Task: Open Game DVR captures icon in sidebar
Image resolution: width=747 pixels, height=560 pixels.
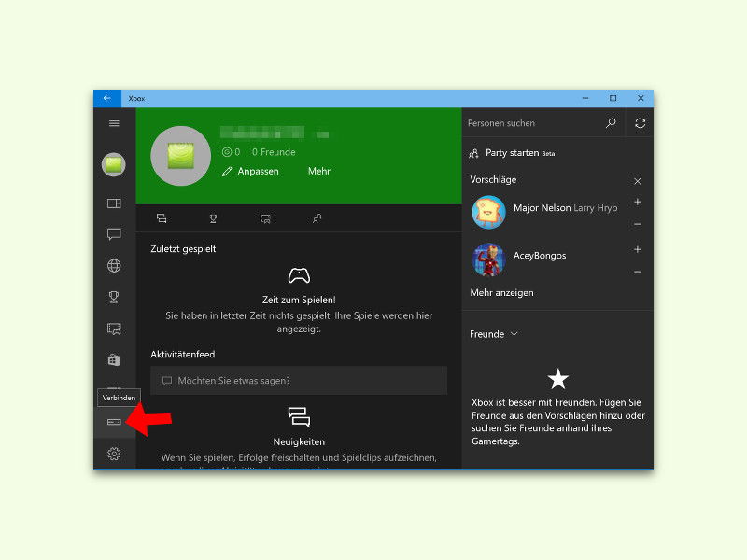Action: [114, 329]
